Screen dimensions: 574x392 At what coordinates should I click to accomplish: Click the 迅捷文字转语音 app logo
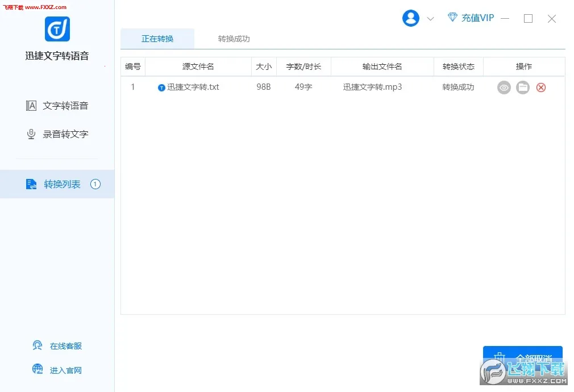click(x=57, y=29)
